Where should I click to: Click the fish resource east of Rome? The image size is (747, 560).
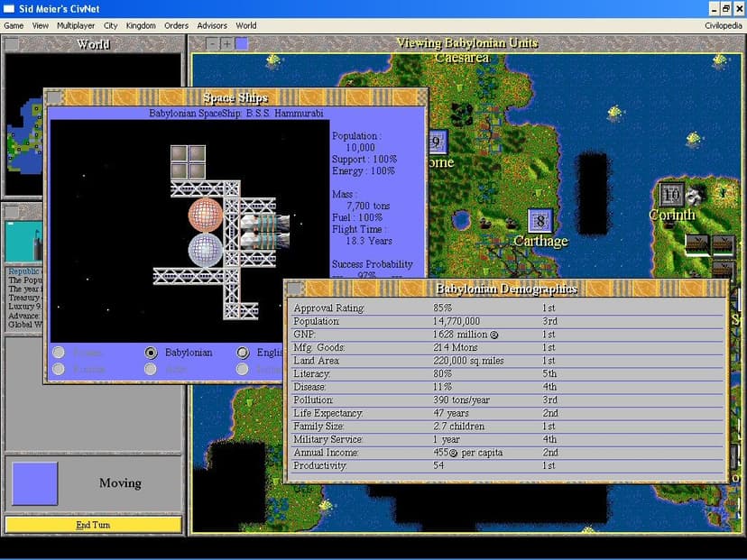[615, 113]
